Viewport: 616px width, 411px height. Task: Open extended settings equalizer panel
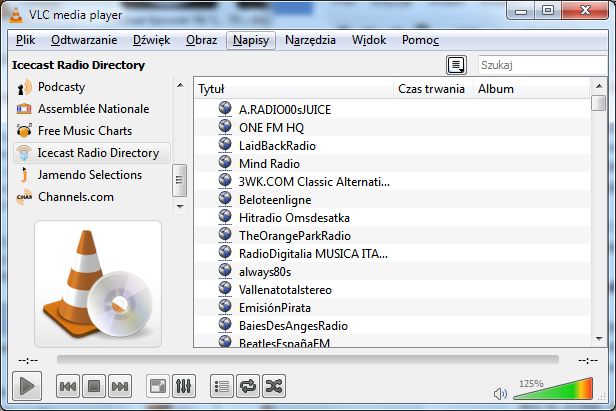coord(184,386)
